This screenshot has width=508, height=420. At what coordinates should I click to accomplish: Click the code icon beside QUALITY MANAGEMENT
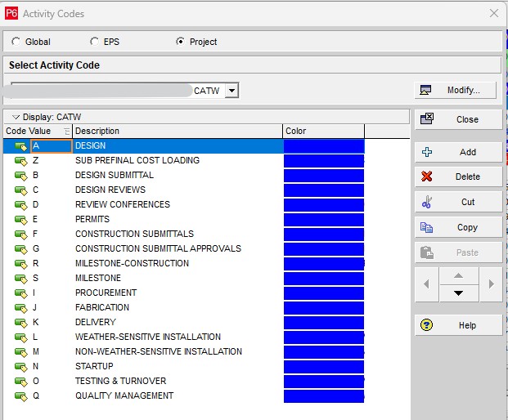coord(21,396)
